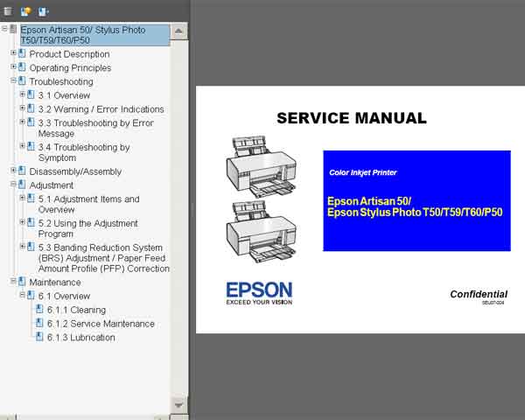
Task: Expand the Operating Principles node
Action: [x=13, y=66]
